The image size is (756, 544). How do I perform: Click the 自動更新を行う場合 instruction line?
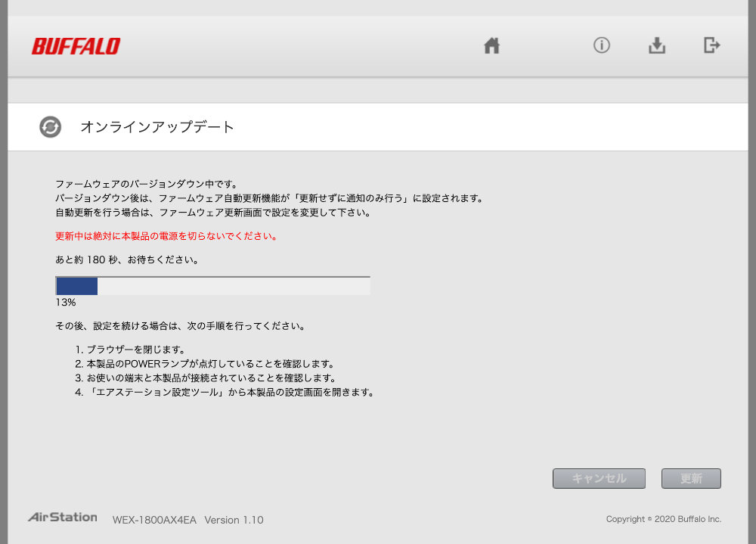tap(213, 213)
